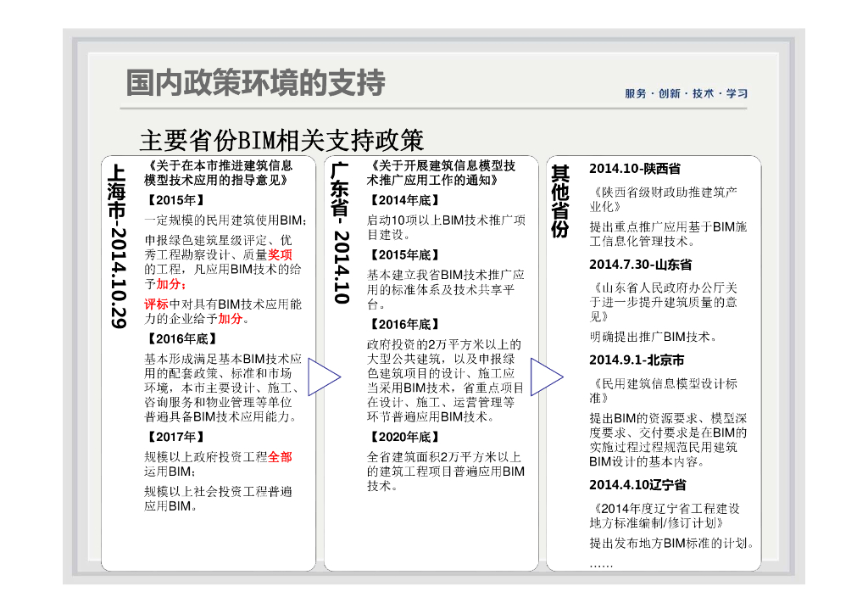Click the 【2020年底】 heading in Guangdong panel
Screen dimensions: 868x614
pyautogui.click(x=403, y=437)
